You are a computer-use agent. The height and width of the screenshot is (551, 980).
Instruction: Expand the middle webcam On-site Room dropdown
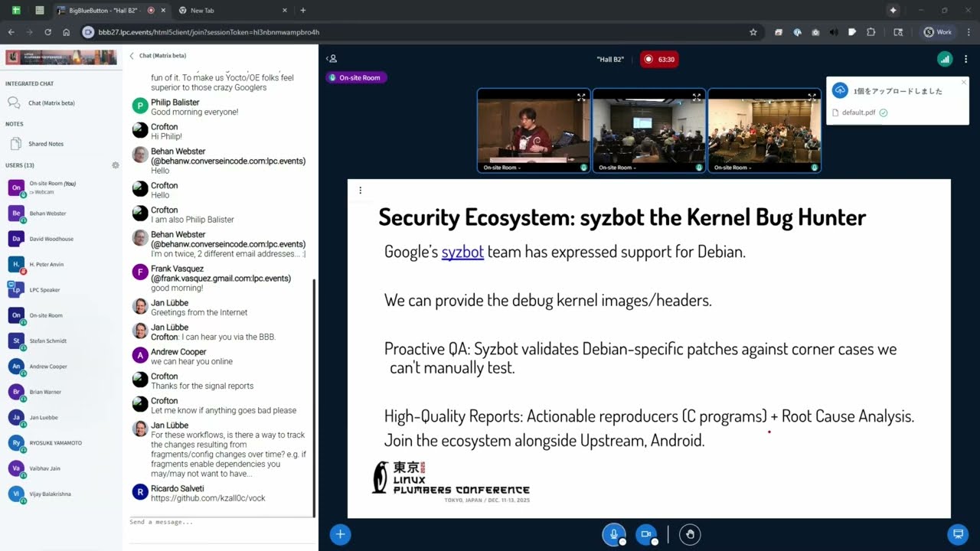[617, 168]
